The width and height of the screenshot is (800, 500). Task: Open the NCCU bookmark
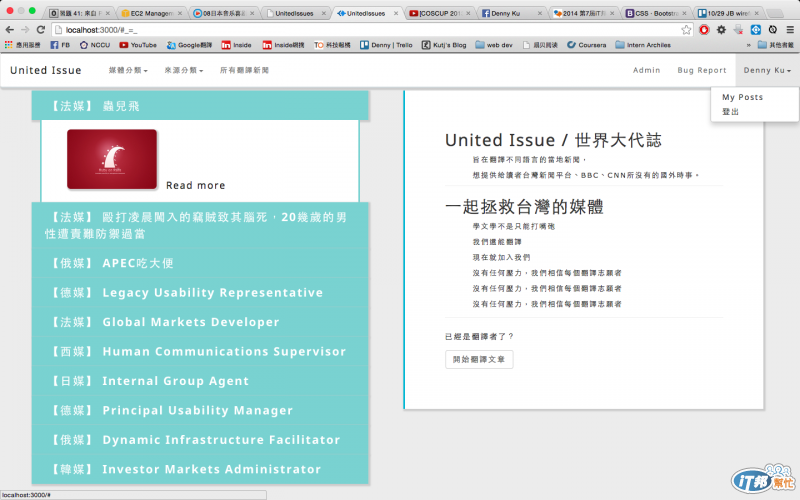(x=95, y=45)
